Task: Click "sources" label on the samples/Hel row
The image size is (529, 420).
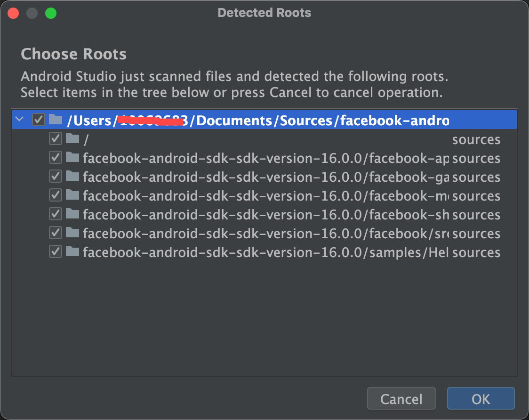Action: point(476,253)
